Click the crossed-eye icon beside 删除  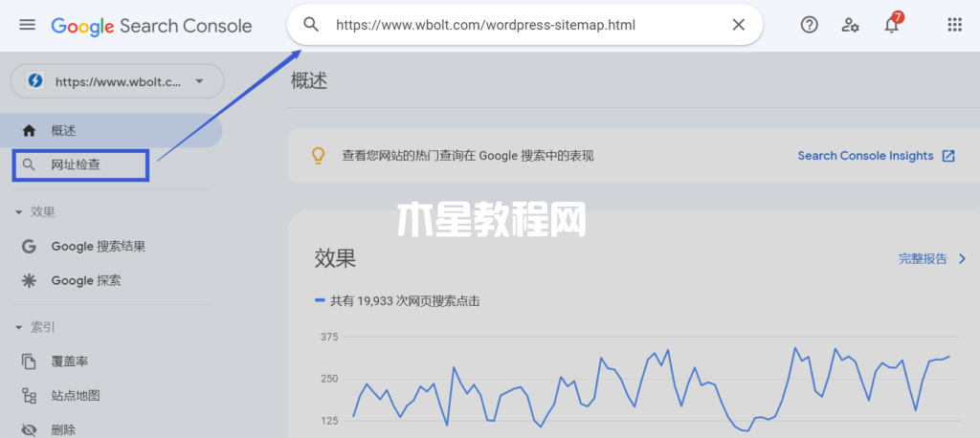pos(28,430)
